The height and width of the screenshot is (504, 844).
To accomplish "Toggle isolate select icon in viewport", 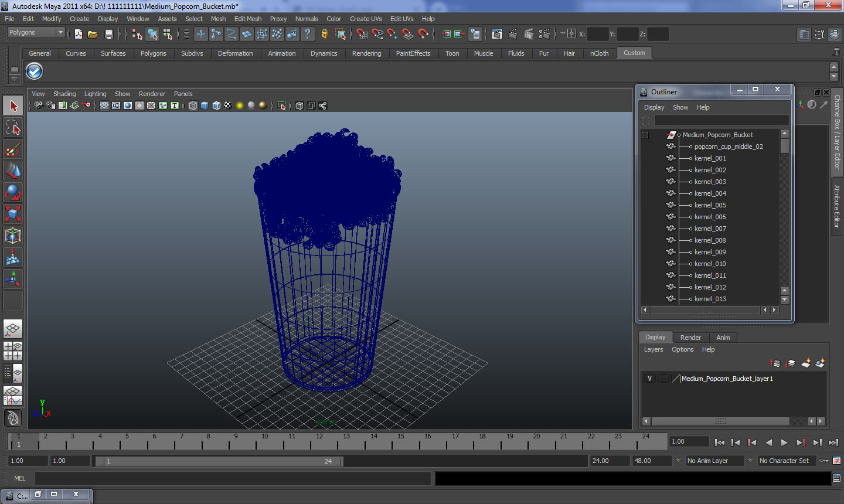I will pos(282,105).
